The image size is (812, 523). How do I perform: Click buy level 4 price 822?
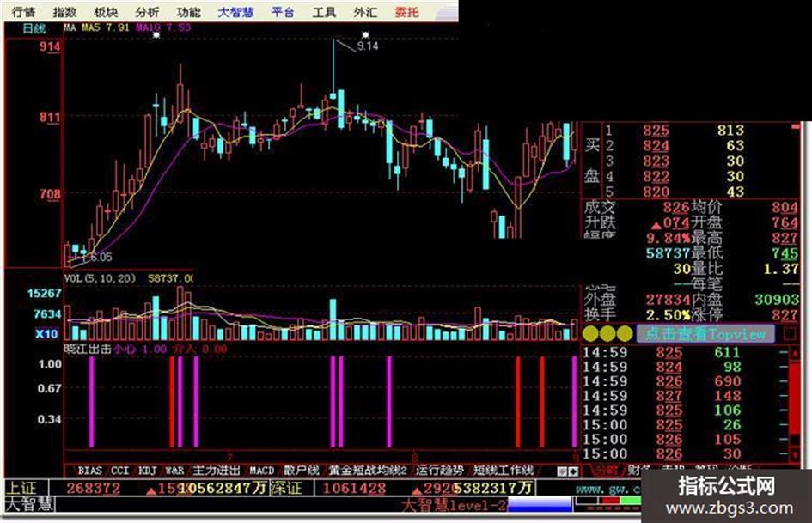point(656,177)
